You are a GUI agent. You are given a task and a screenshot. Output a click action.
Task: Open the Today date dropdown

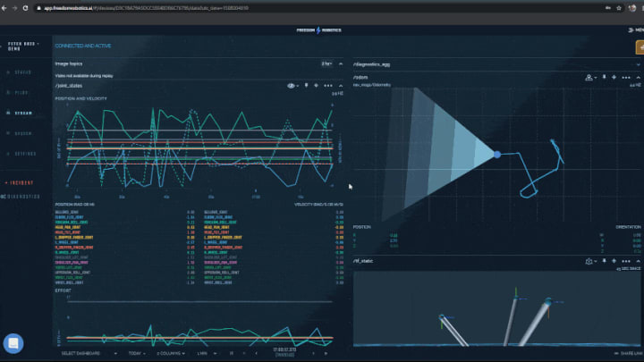point(137,353)
